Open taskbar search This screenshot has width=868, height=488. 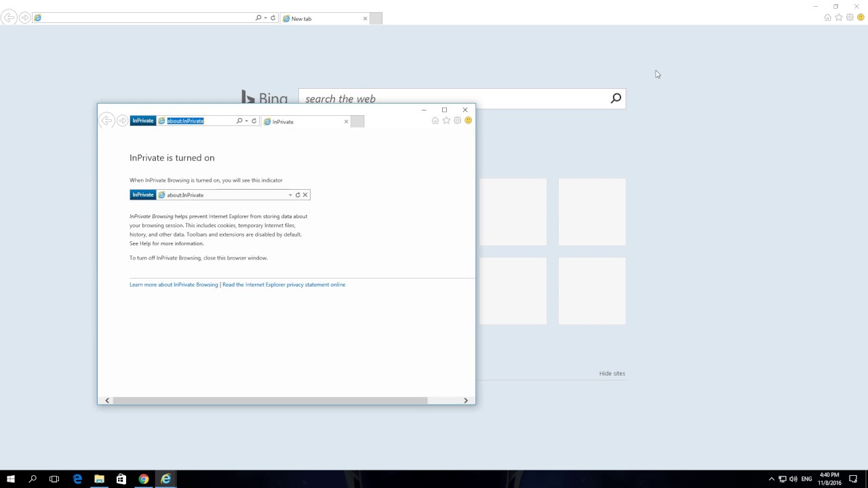(x=33, y=479)
